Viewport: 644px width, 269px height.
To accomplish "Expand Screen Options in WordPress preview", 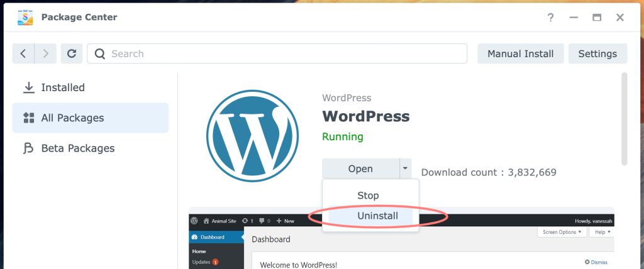I will [x=562, y=232].
